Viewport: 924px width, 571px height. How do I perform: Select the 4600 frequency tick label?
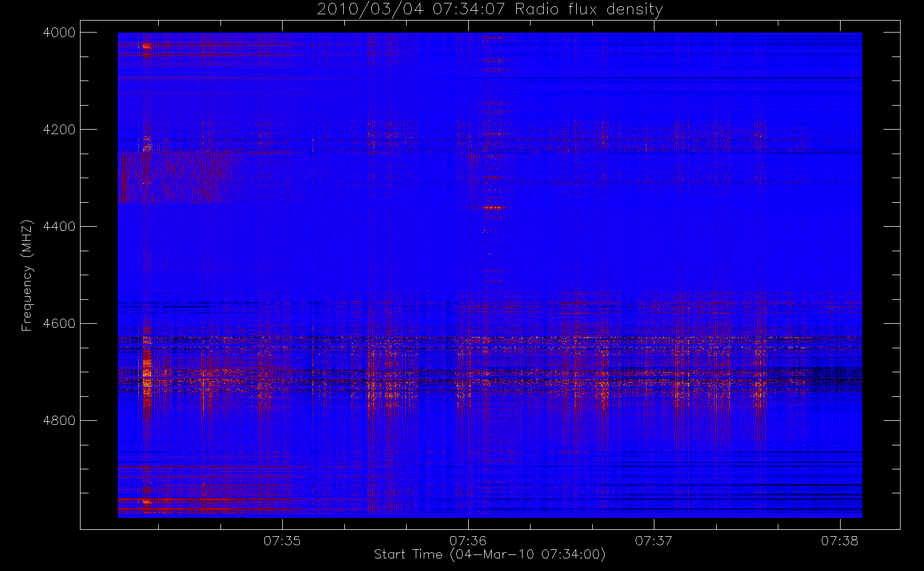point(59,324)
